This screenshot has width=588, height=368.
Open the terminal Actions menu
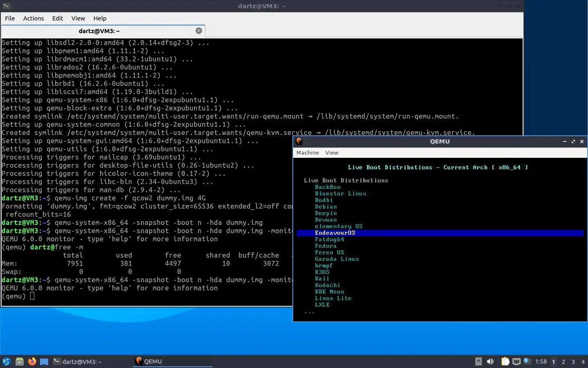tap(33, 18)
